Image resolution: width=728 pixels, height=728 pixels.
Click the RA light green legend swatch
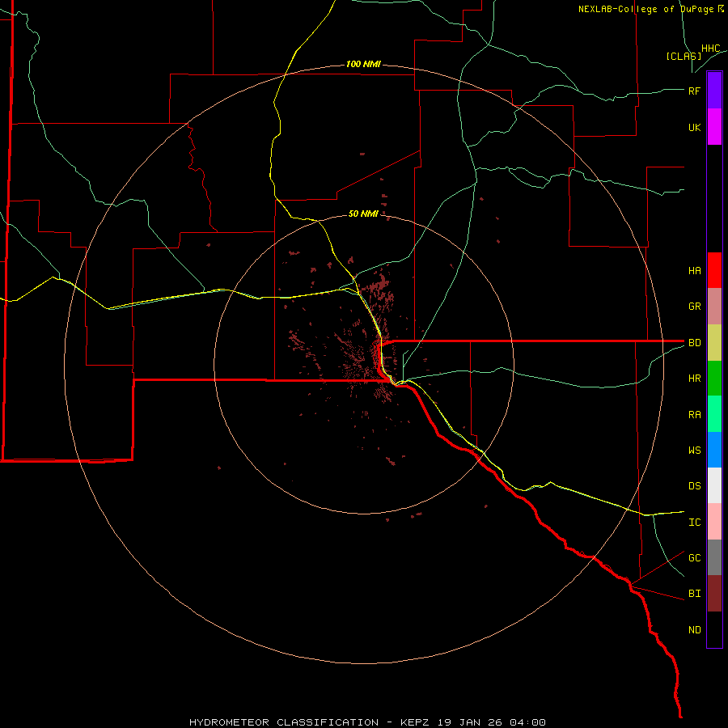714,414
